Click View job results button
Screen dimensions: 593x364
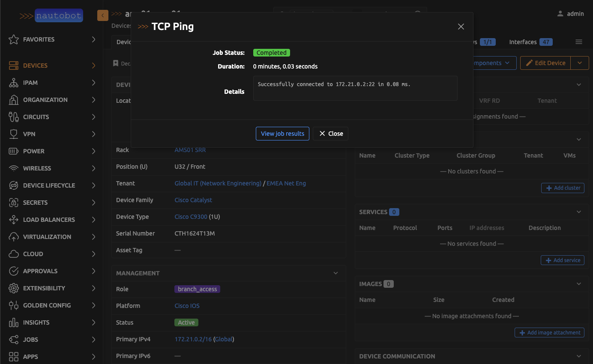tap(282, 134)
